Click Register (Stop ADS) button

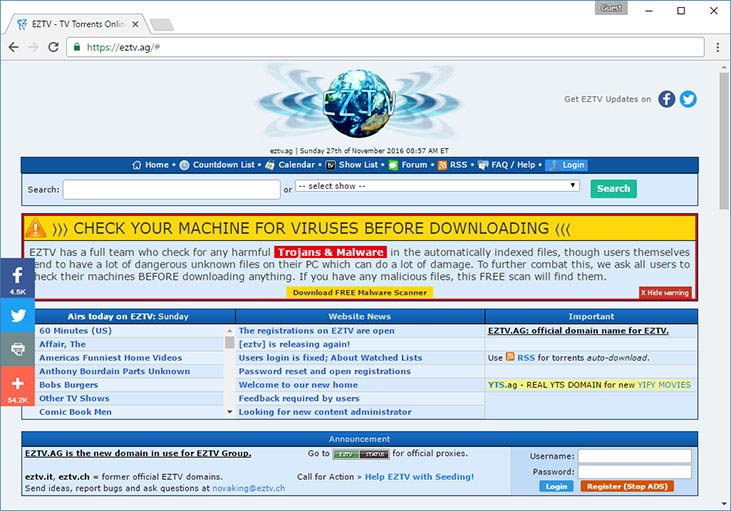pos(627,486)
